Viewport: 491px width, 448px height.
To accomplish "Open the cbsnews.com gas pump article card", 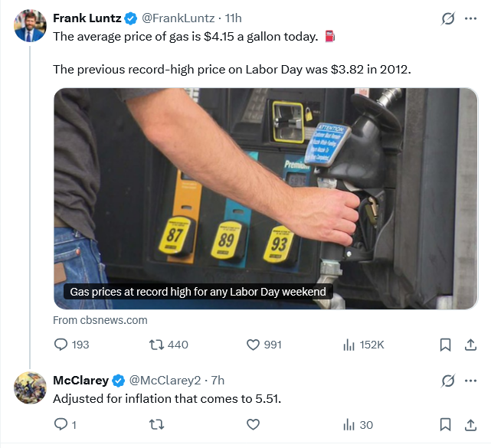I will (266, 198).
